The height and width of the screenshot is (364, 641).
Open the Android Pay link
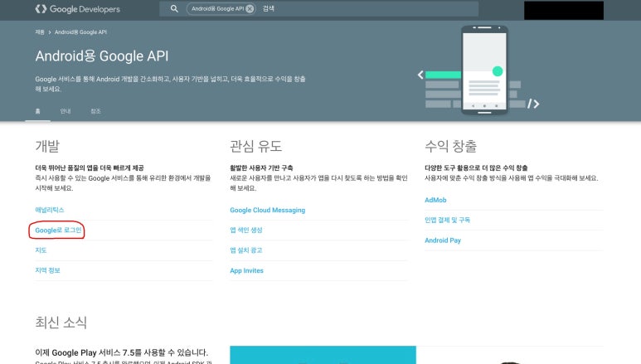(x=443, y=240)
